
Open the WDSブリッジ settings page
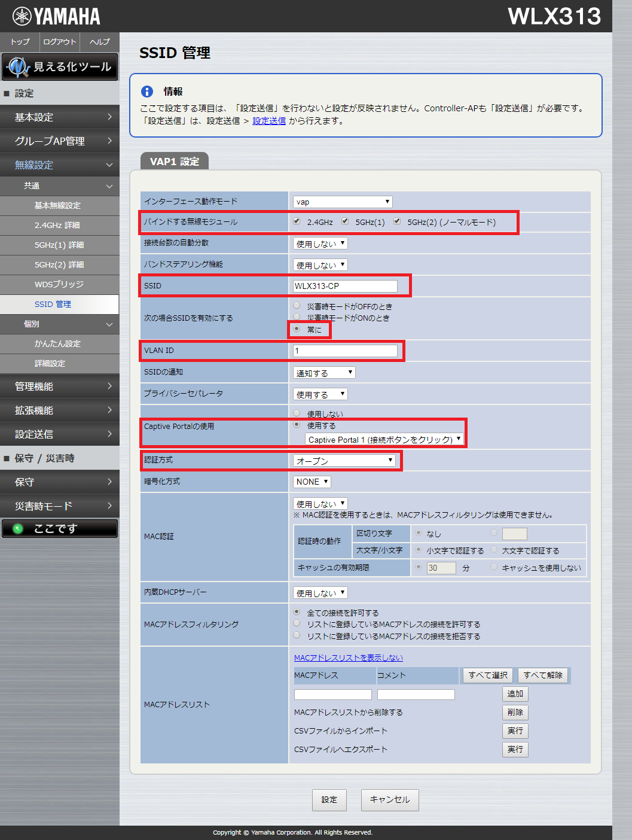pyautogui.click(x=60, y=284)
